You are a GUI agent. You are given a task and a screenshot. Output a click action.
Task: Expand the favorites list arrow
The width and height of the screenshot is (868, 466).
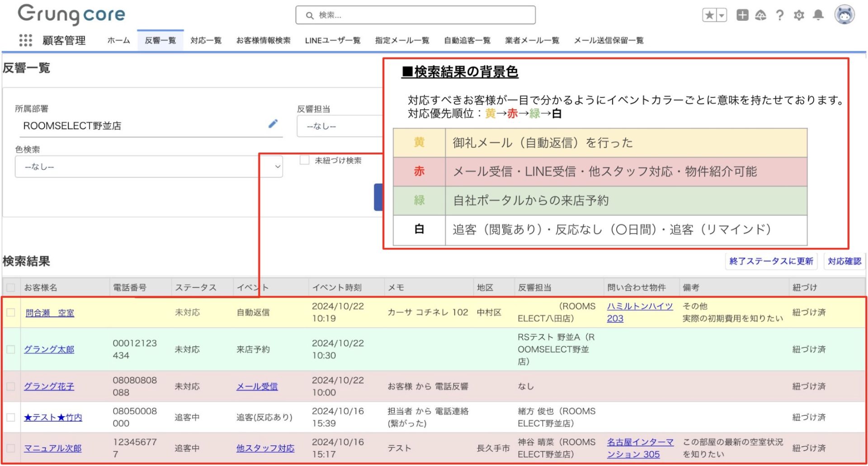(x=722, y=15)
